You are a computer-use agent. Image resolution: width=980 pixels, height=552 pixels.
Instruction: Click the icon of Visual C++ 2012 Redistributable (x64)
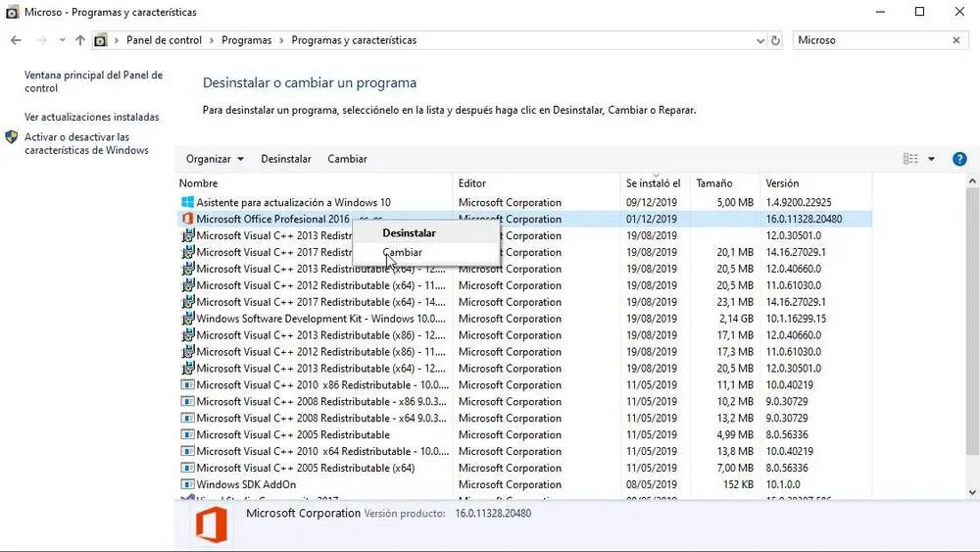pos(187,285)
